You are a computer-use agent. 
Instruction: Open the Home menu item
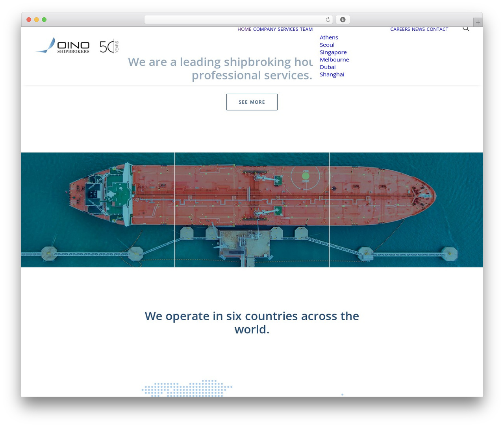(244, 29)
